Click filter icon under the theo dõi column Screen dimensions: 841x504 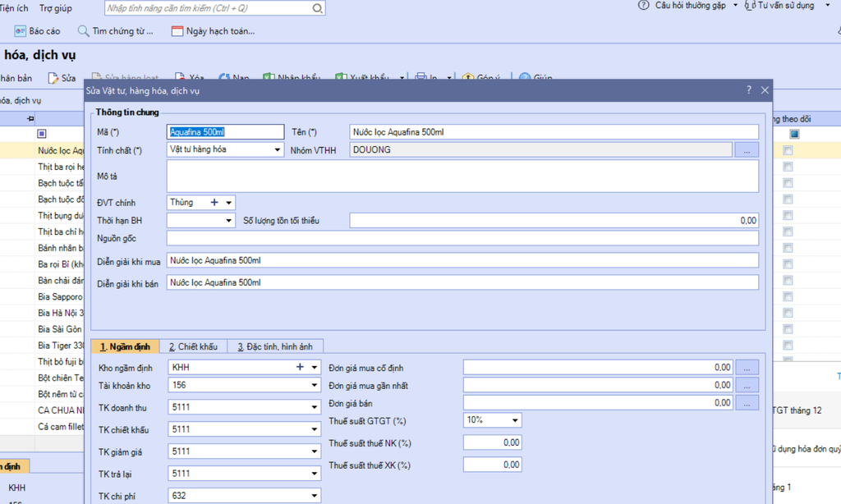click(794, 134)
